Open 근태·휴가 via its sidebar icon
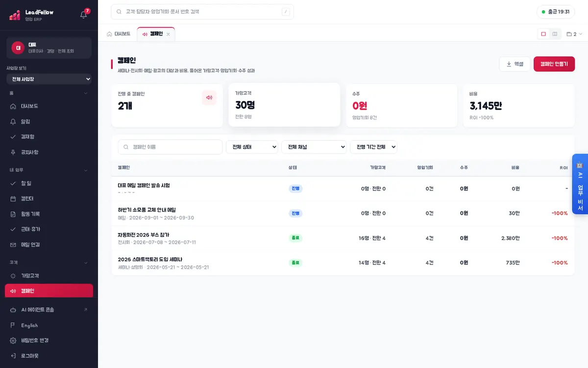This screenshot has height=368, width=588. pos(13,229)
